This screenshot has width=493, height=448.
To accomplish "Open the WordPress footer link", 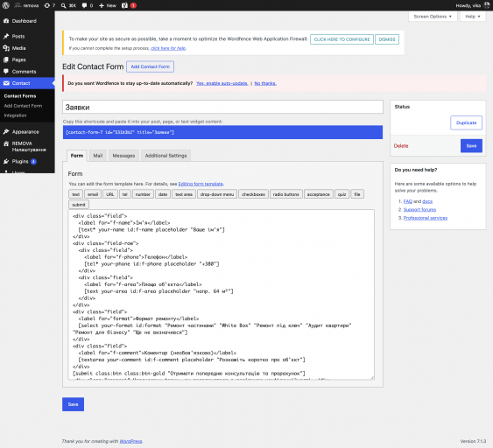I will tap(130, 441).
